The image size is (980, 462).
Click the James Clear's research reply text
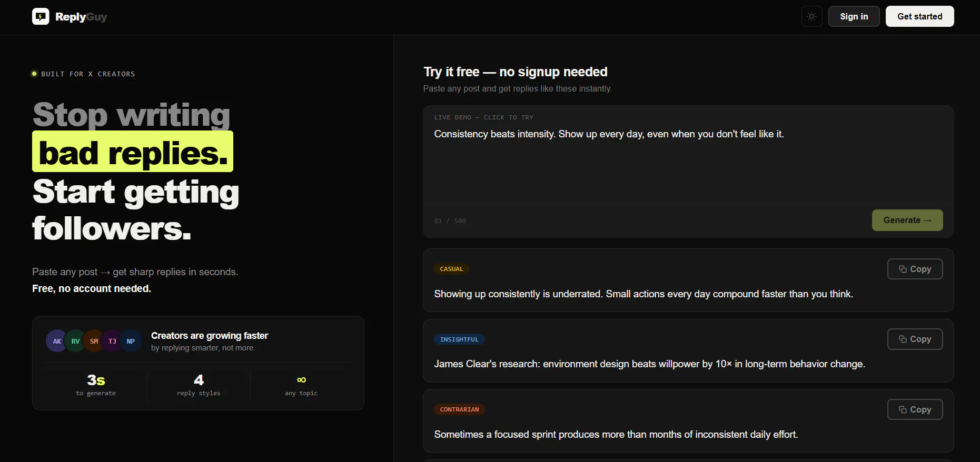coord(649,364)
